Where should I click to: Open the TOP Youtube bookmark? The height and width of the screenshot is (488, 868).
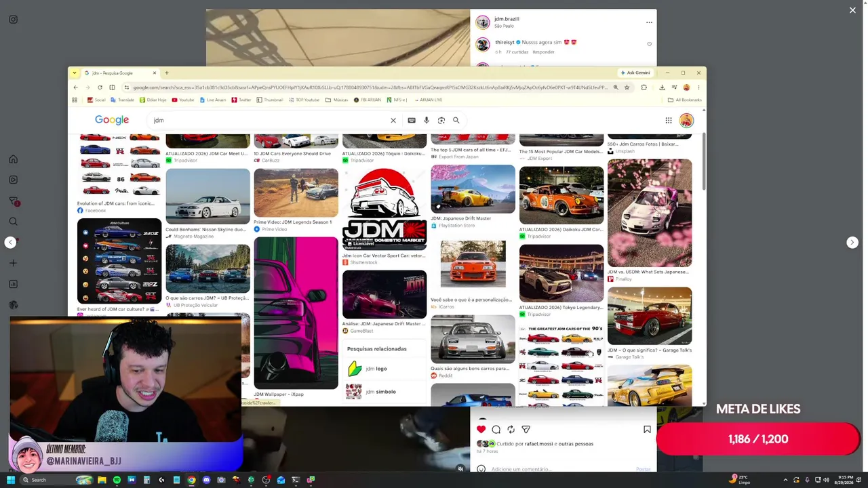click(x=304, y=100)
